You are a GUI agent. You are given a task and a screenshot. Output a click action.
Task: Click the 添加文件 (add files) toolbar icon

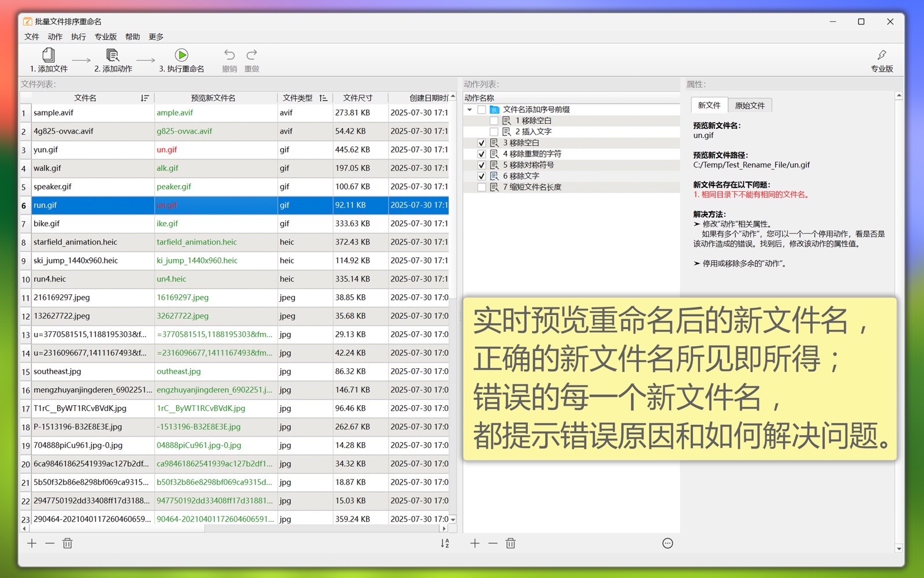pos(49,55)
